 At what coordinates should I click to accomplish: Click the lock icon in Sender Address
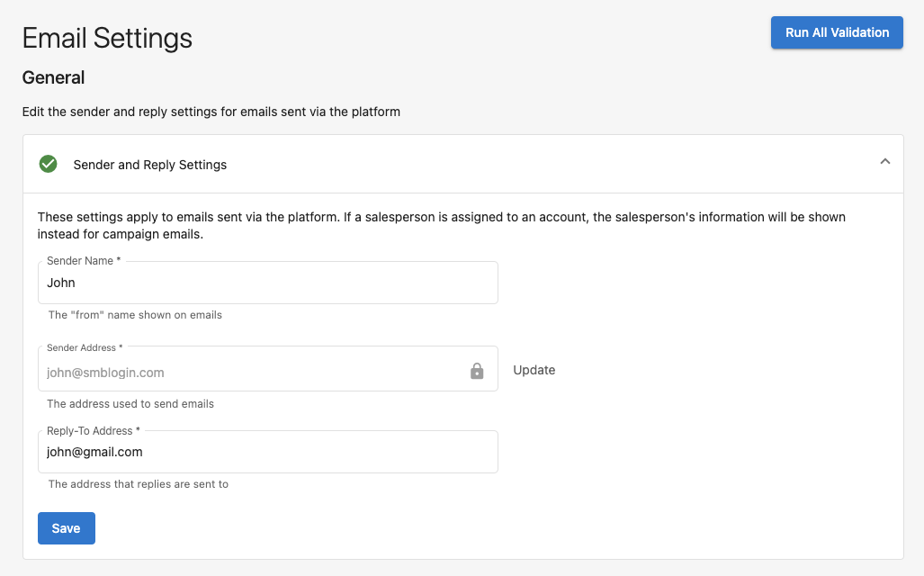pyautogui.click(x=477, y=371)
